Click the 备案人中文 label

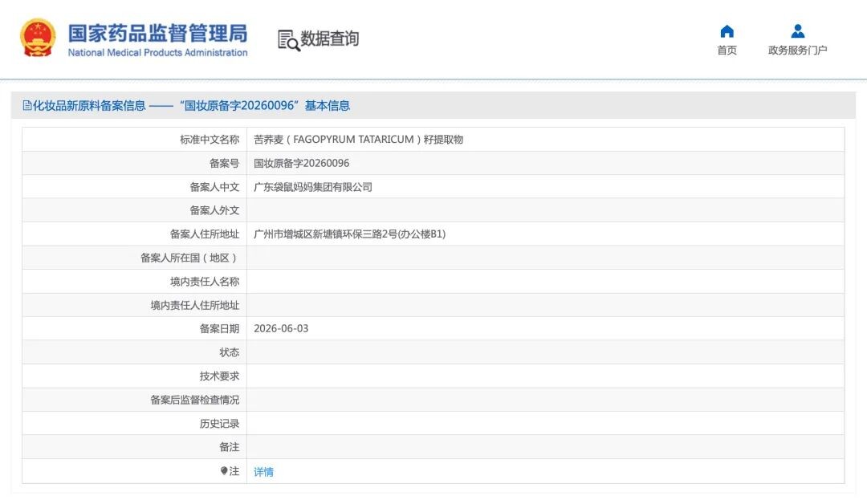pos(214,187)
